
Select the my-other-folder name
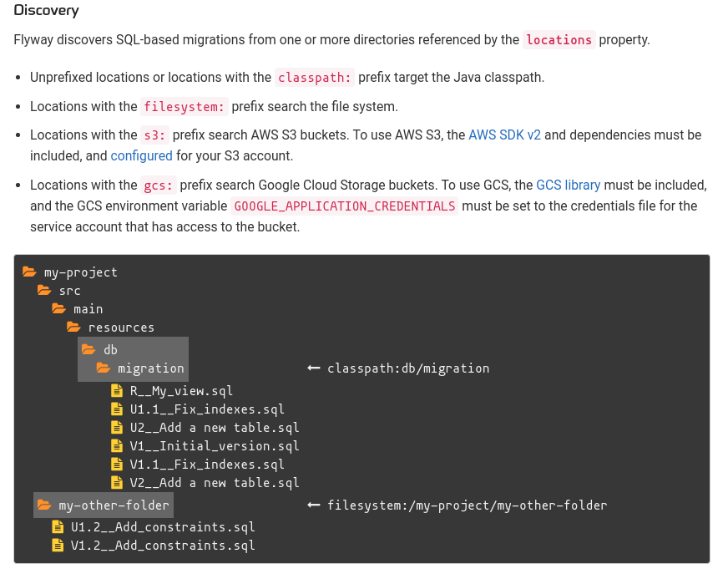[x=114, y=505]
